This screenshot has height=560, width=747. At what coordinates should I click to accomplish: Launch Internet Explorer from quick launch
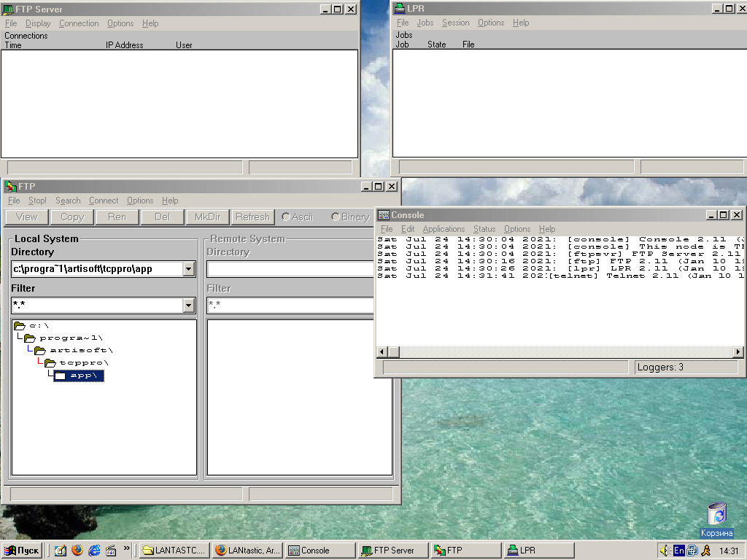point(94,551)
